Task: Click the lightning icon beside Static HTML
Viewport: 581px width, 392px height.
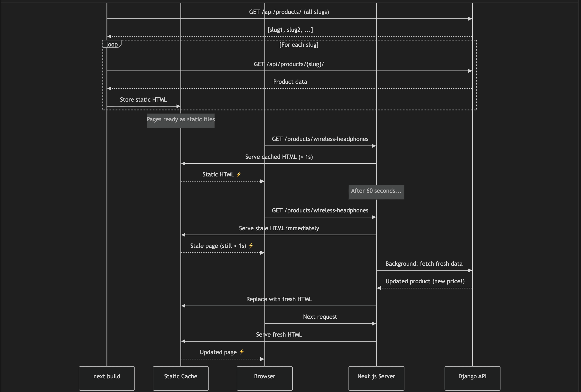Action: (x=239, y=174)
